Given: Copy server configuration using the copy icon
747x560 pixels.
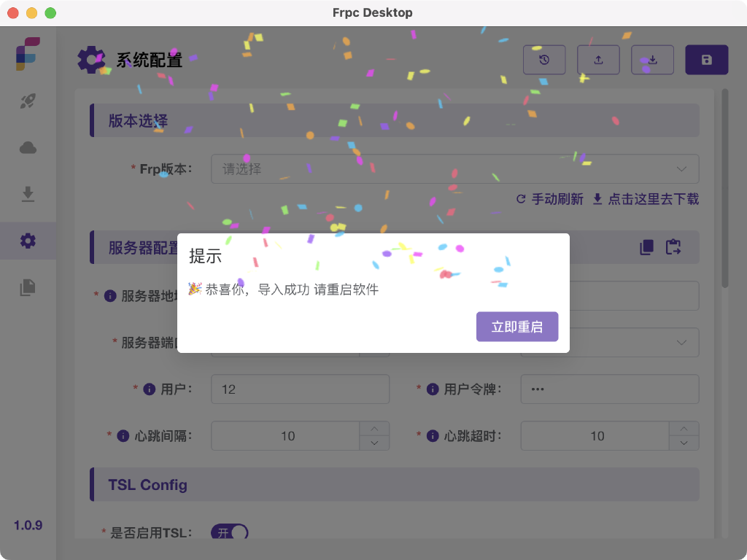Looking at the screenshot, I should (x=645, y=247).
